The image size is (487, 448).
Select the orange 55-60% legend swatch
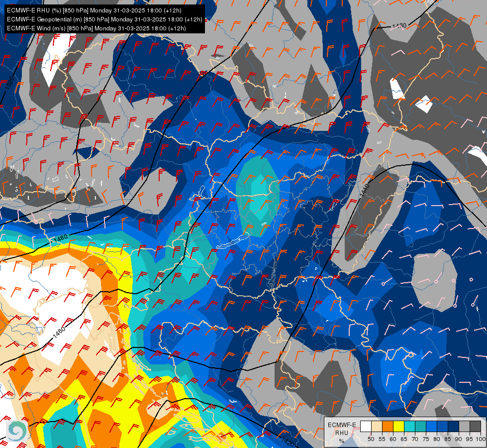coord(388,426)
